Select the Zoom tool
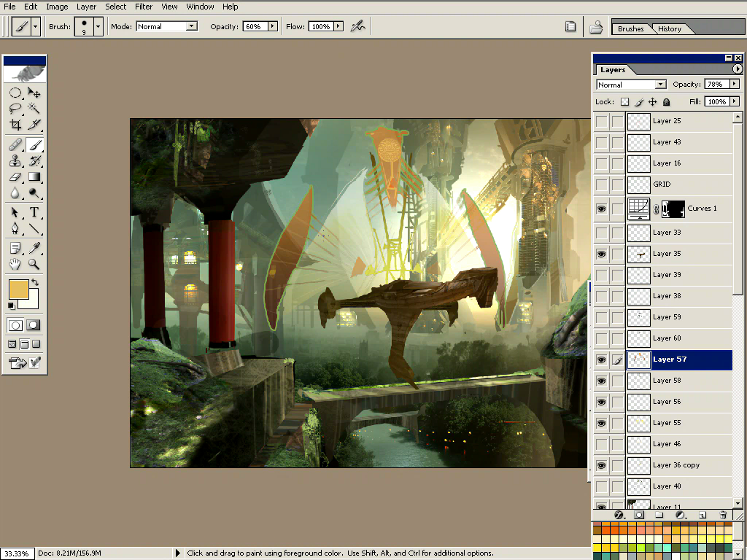747x560 pixels. (33, 264)
